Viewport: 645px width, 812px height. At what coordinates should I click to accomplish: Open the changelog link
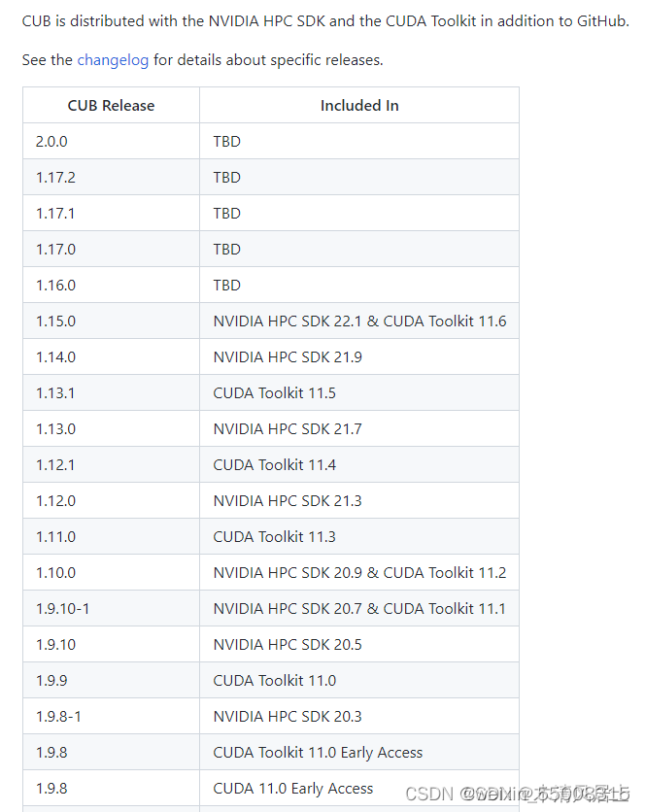(x=113, y=60)
